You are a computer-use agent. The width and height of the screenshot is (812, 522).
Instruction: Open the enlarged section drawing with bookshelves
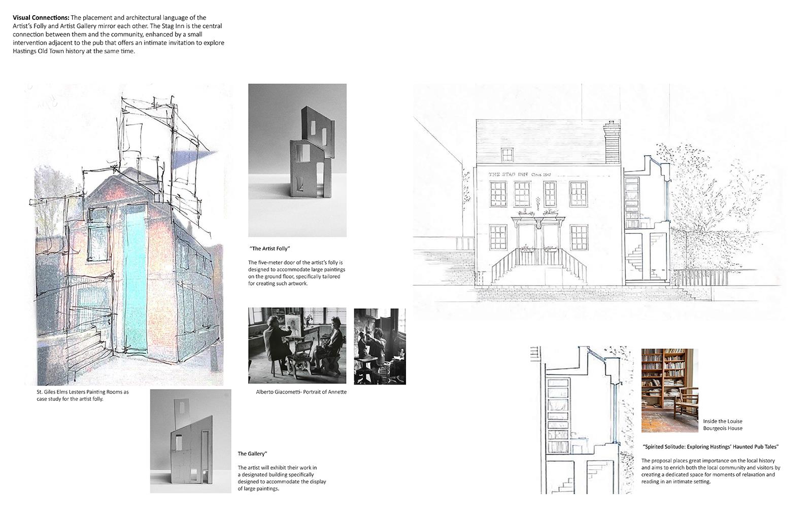click(x=581, y=421)
